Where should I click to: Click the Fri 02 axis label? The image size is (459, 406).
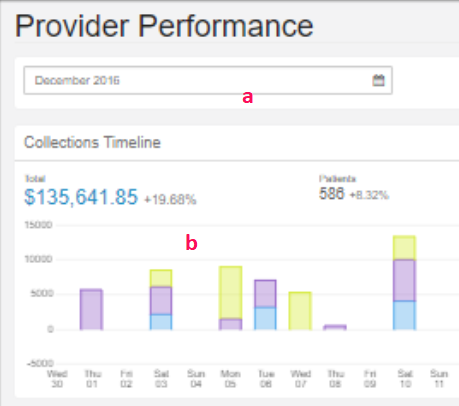tap(126, 379)
